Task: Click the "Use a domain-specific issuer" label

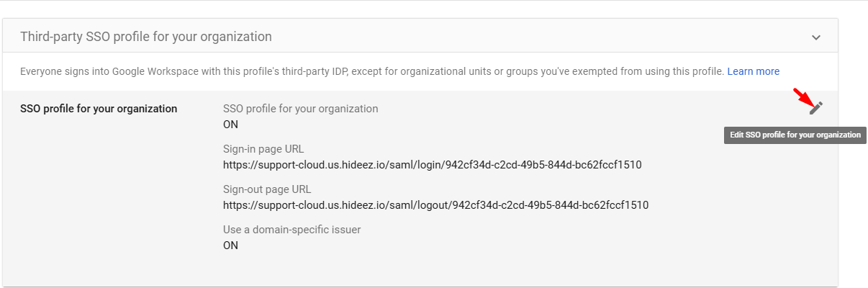Action: tap(291, 230)
